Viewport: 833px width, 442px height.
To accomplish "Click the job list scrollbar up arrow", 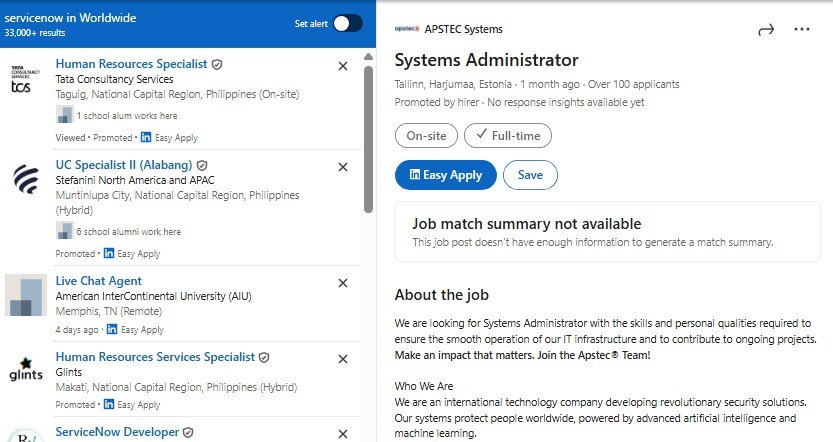I will (368, 56).
